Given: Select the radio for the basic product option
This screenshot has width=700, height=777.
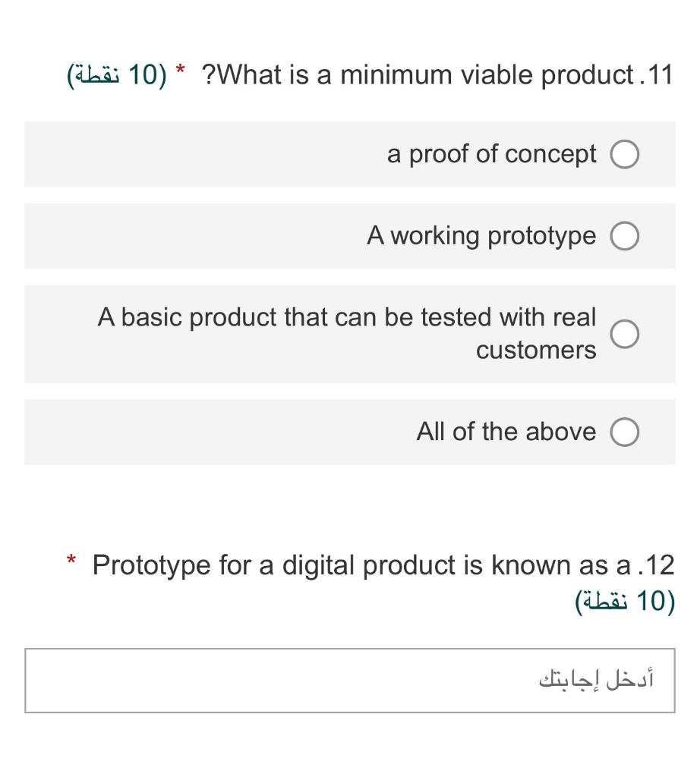Looking at the screenshot, I should point(626,334).
